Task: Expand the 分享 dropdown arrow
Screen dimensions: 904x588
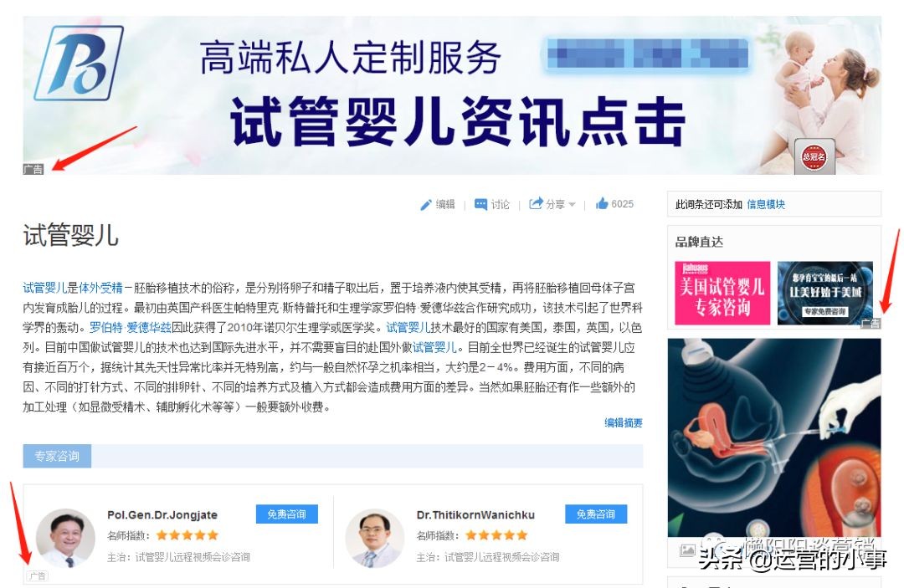Action: (x=572, y=204)
